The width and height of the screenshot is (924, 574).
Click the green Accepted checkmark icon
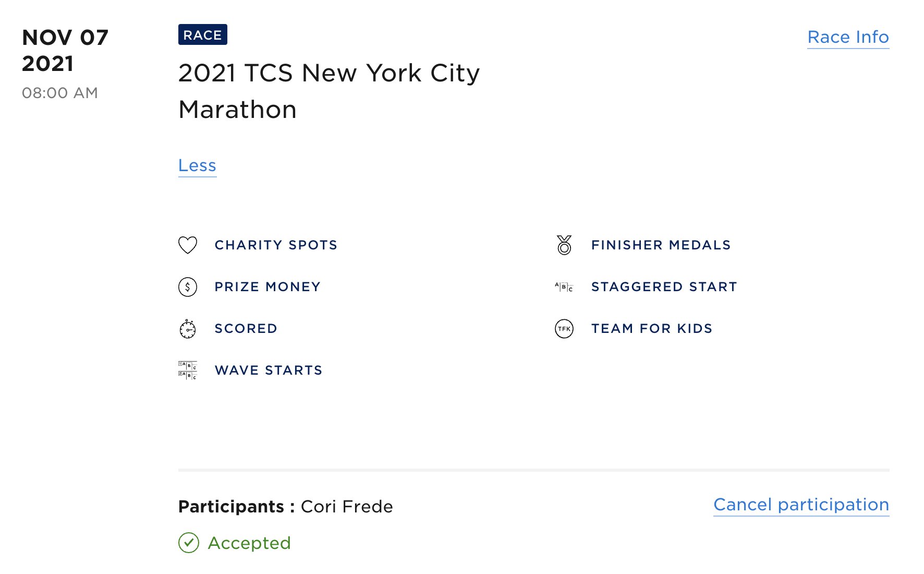click(x=189, y=543)
